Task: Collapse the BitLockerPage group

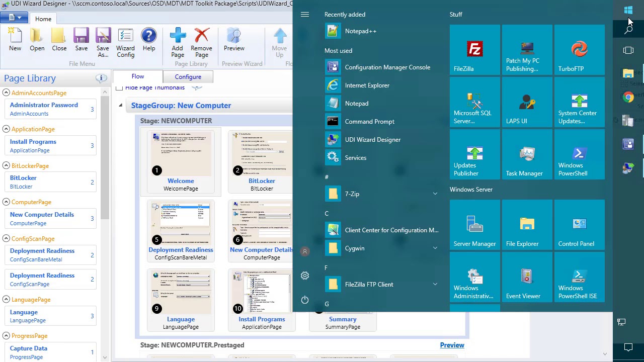Action: pyautogui.click(x=6, y=165)
